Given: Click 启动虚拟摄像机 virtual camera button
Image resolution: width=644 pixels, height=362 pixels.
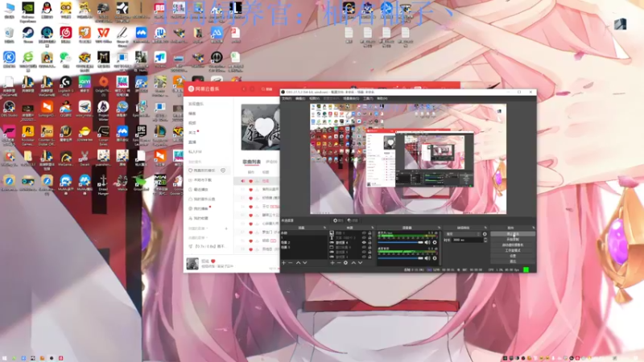Looking at the screenshot, I should (x=513, y=245).
